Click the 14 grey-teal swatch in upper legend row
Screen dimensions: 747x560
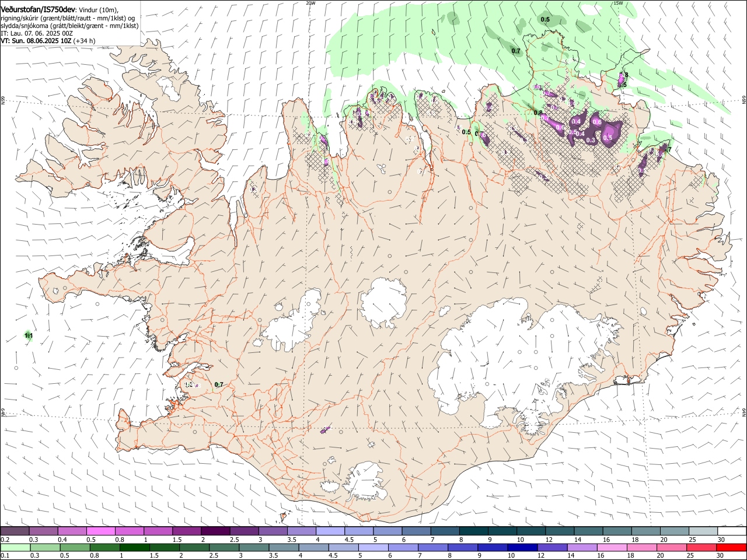point(588,531)
